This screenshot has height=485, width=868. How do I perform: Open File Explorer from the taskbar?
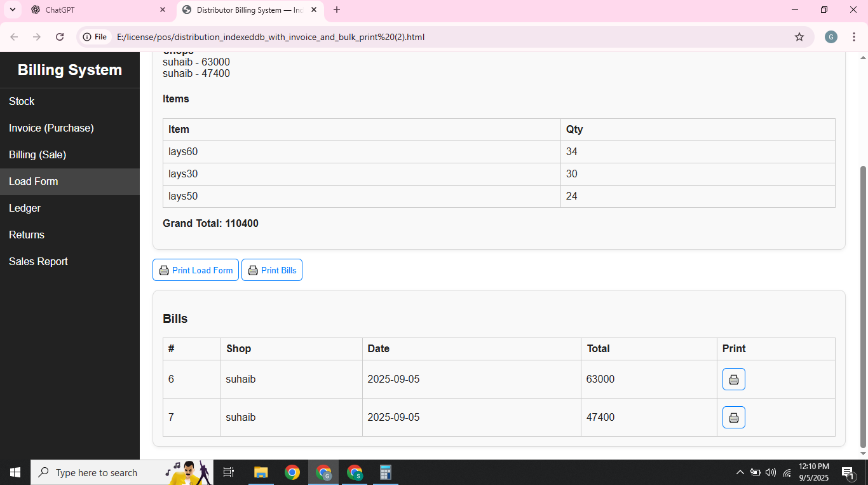261,472
